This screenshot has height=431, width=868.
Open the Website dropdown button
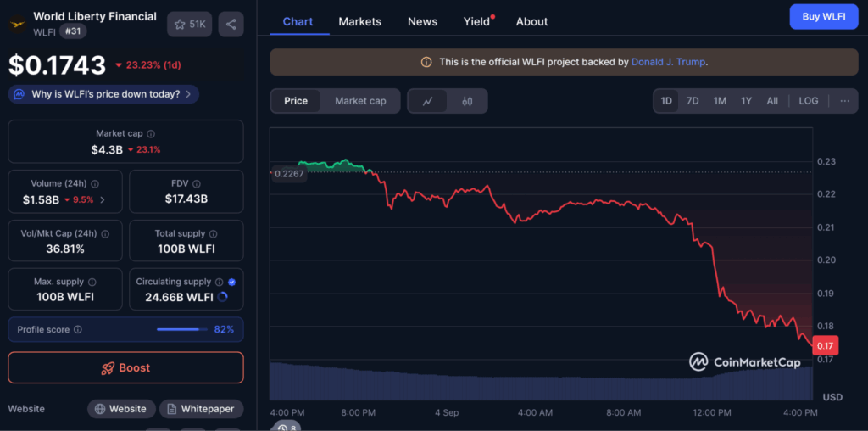point(121,409)
